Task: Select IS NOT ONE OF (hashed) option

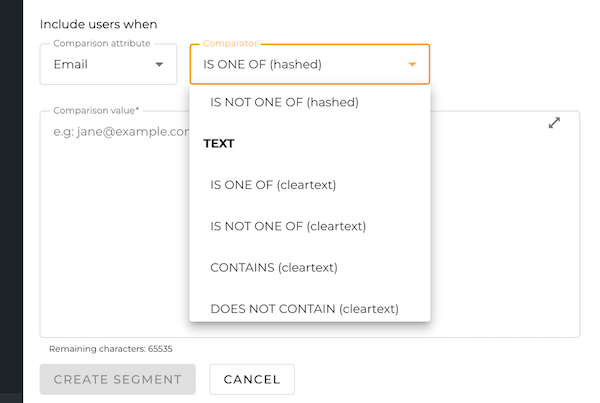Action: pos(284,101)
